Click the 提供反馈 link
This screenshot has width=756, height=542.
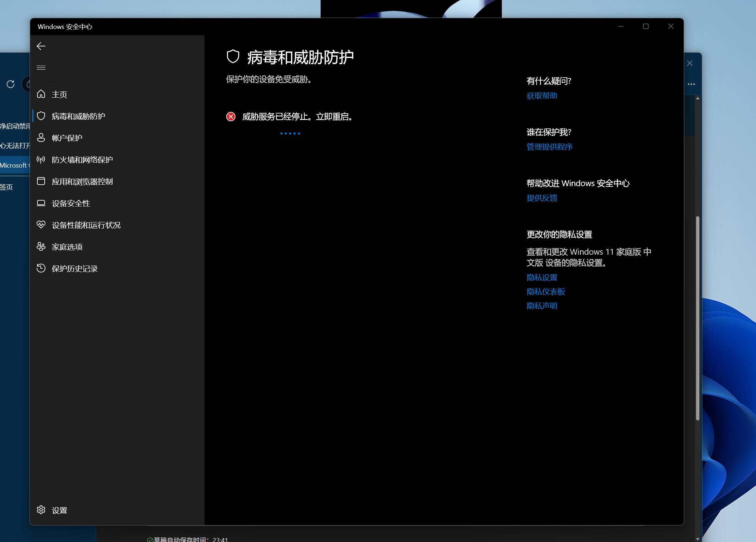(542, 198)
